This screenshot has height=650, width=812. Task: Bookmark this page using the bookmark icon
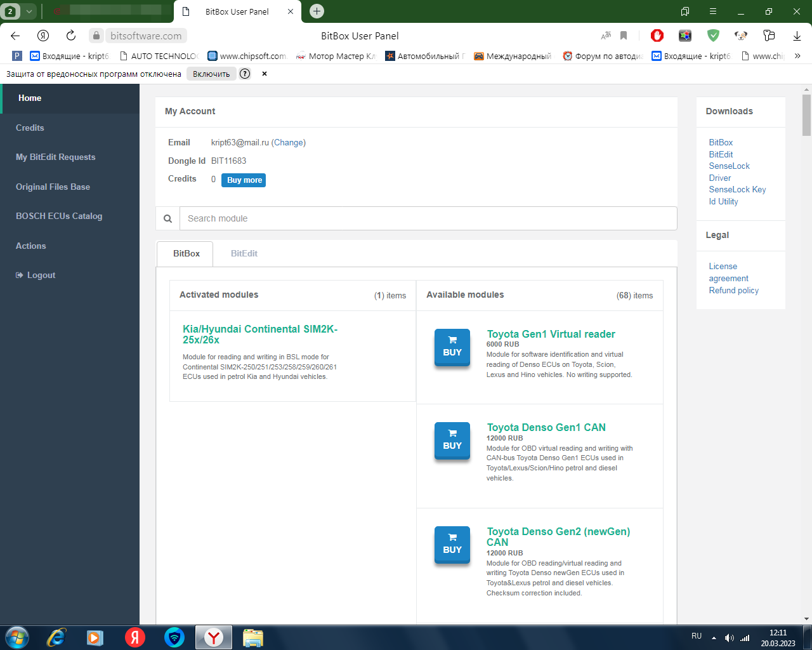point(624,36)
